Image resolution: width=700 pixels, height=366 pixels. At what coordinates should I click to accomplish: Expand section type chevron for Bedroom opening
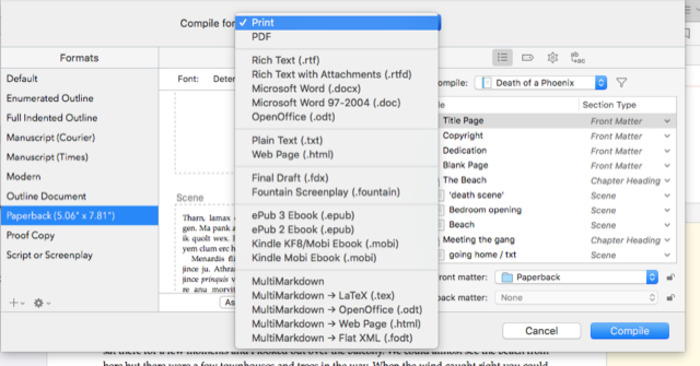[x=667, y=210]
